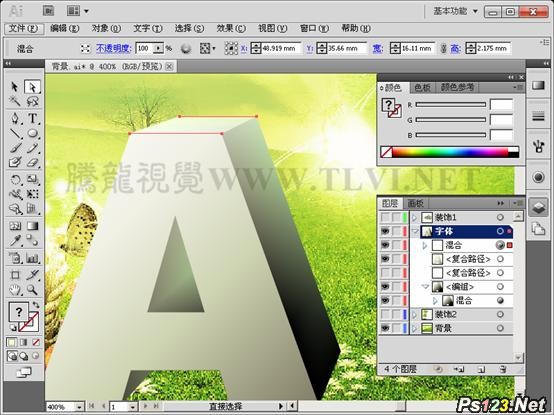Select the Line Segment tool
This screenshot has width=554, height=415.
pyautogui.click(x=15, y=133)
